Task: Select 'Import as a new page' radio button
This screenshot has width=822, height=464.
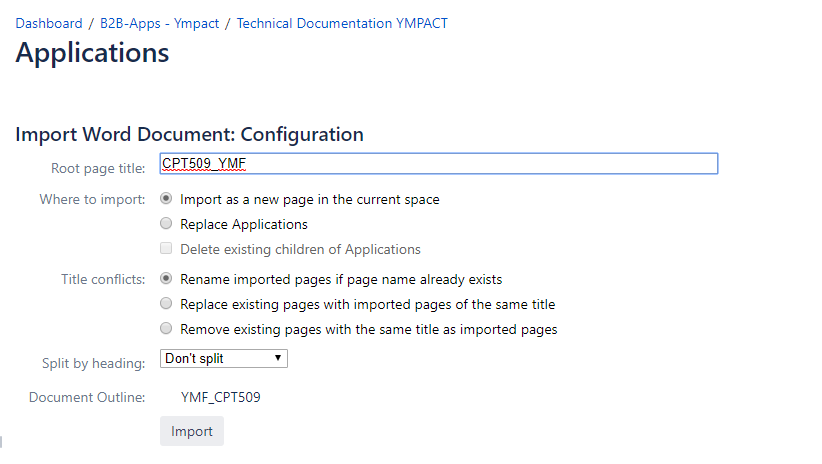Action: coord(166,199)
